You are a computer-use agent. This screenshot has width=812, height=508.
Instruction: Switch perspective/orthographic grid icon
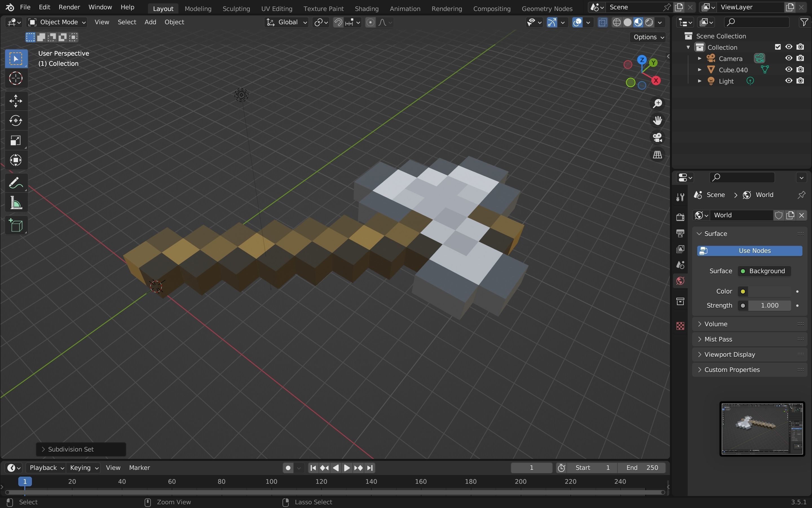(x=657, y=155)
